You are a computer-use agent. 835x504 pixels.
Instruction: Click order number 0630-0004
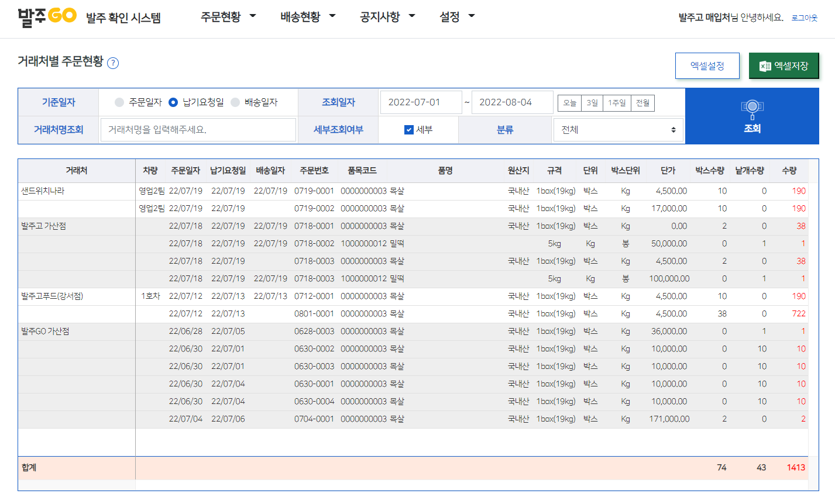click(x=314, y=402)
